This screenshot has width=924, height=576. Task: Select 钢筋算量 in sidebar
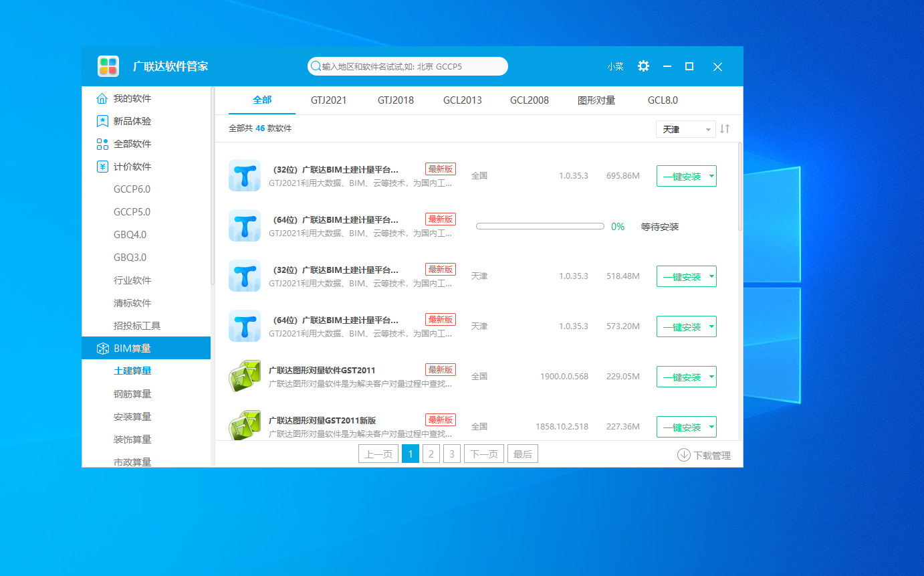[132, 394]
